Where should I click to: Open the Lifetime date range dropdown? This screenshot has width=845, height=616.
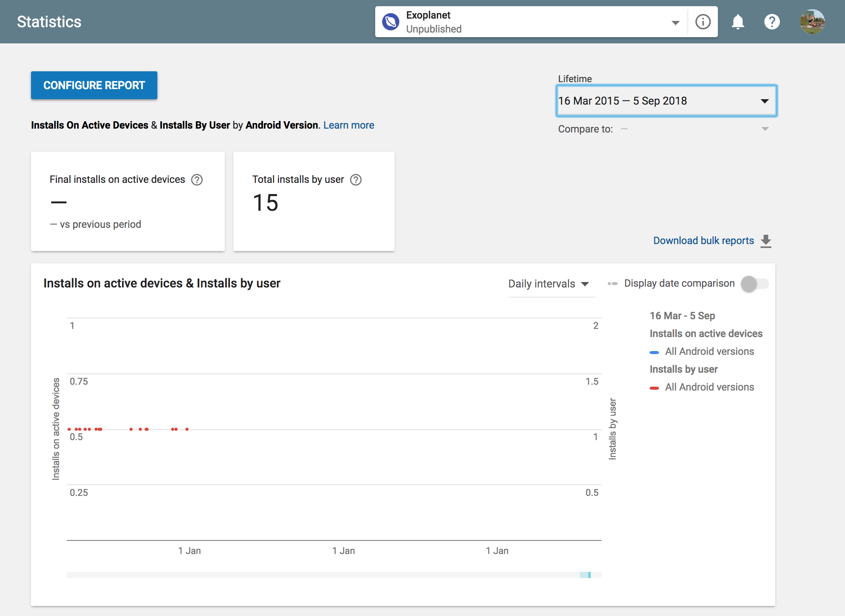tap(666, 101)
